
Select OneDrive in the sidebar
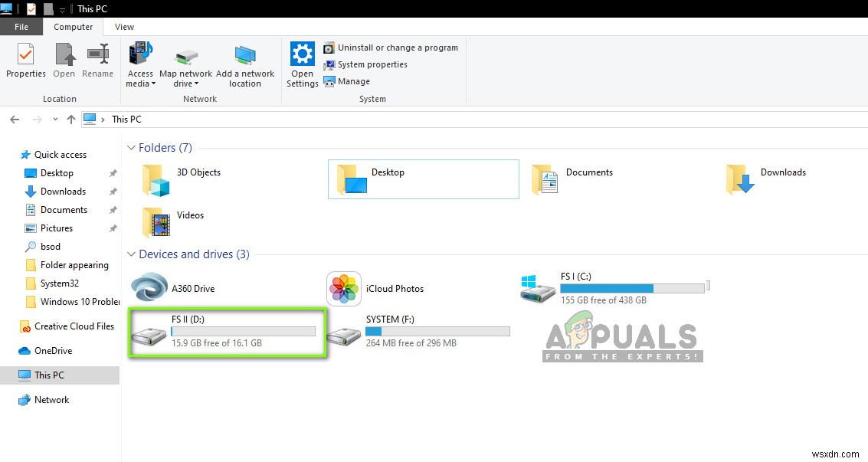coord(52,350)
